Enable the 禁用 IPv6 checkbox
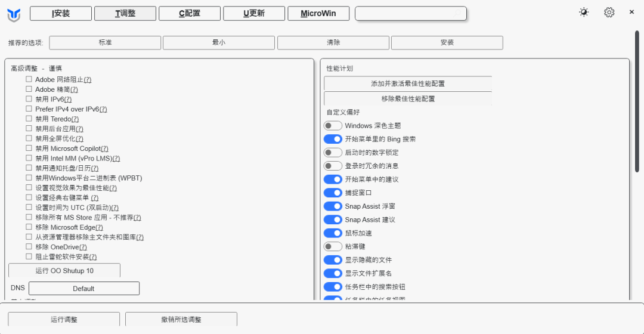644x334 pixels. pyautogui.click(x=29, y=98)
